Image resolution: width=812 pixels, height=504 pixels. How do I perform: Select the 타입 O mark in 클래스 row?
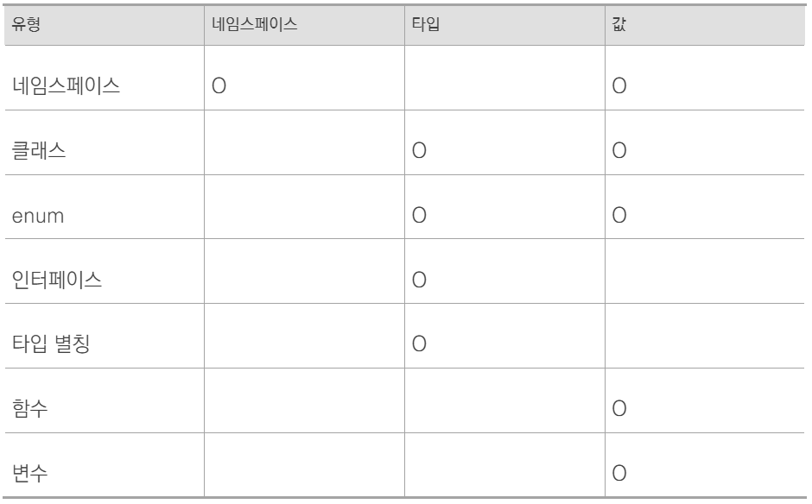(419, 151)
